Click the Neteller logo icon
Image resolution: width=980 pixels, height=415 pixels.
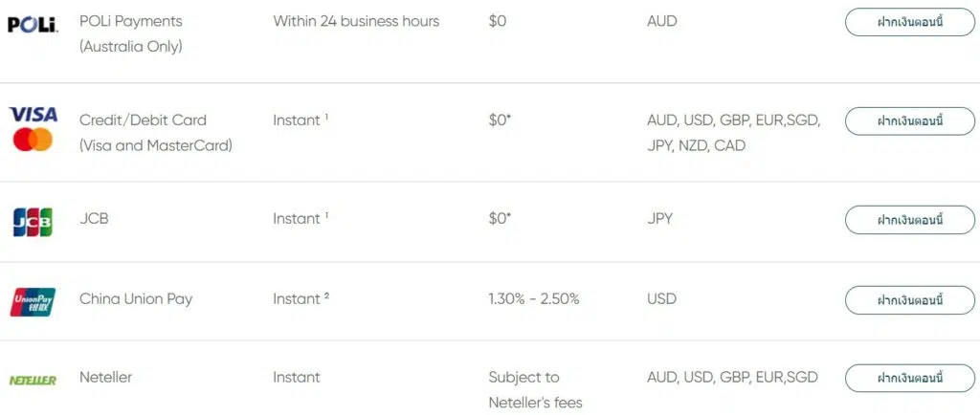pos(33,380)
